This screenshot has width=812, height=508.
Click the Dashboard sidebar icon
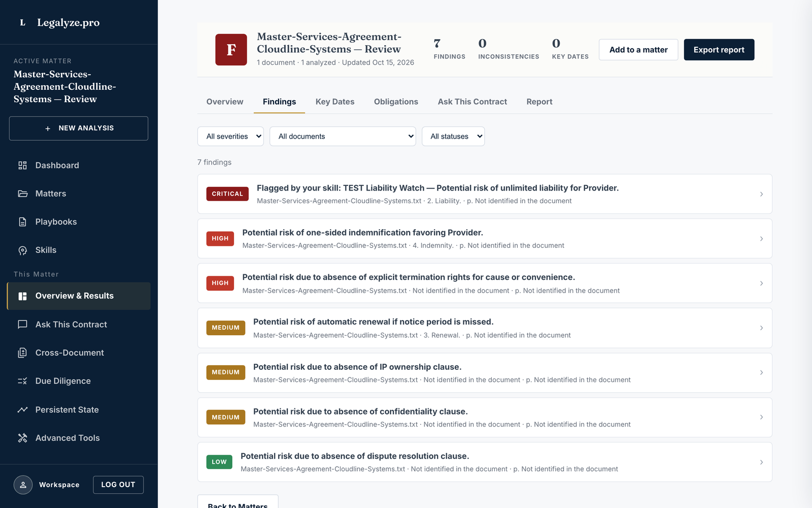(x=22, y=165)
